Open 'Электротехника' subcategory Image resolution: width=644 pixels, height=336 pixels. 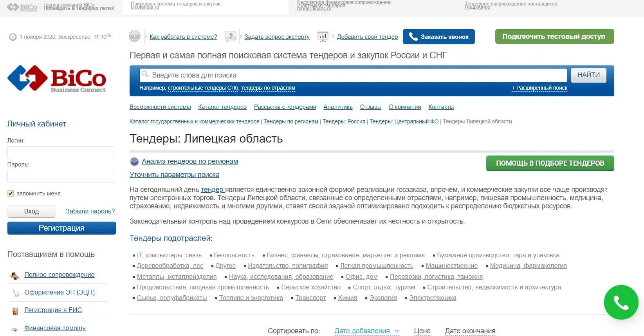433,298
